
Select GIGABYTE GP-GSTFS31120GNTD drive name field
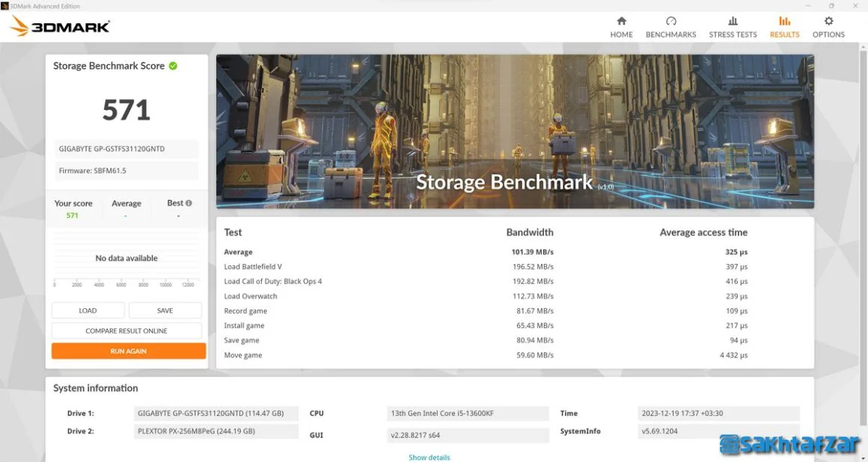coord(126,149)
